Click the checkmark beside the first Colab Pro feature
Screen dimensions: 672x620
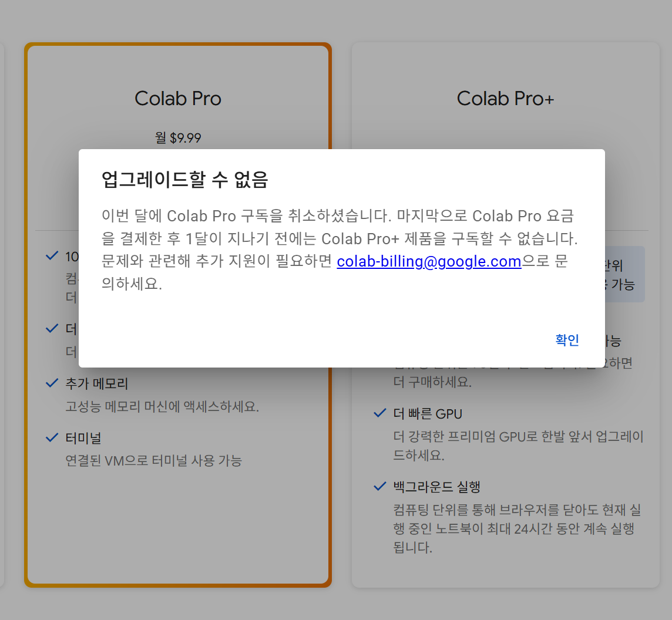click(52, 256)
